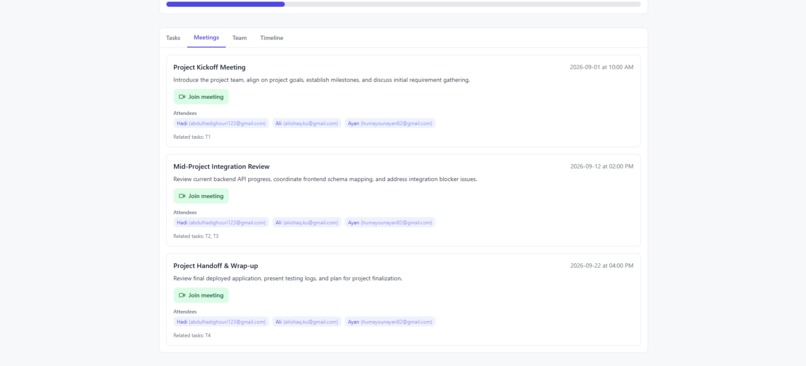Join the Project Kickoff Meeting

(201, 97)
